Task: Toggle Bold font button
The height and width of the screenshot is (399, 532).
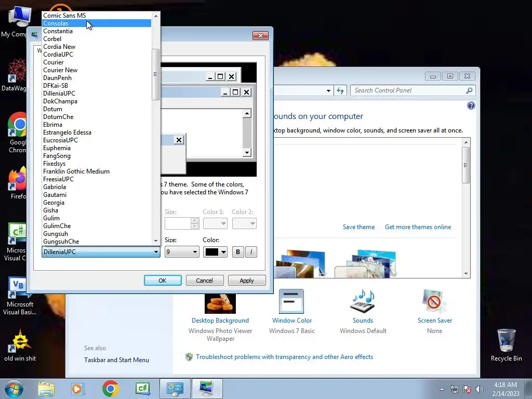Action: (x=238, y=252)
